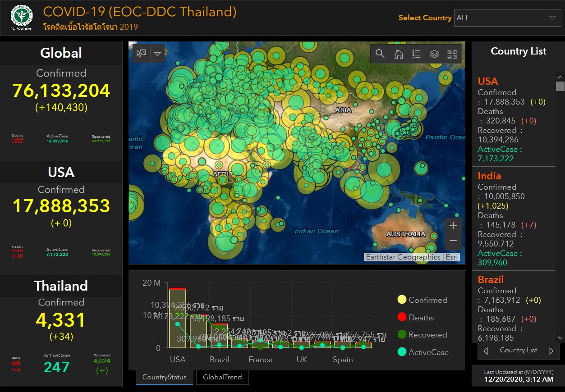Zoom out on the map

pos(453,241)
